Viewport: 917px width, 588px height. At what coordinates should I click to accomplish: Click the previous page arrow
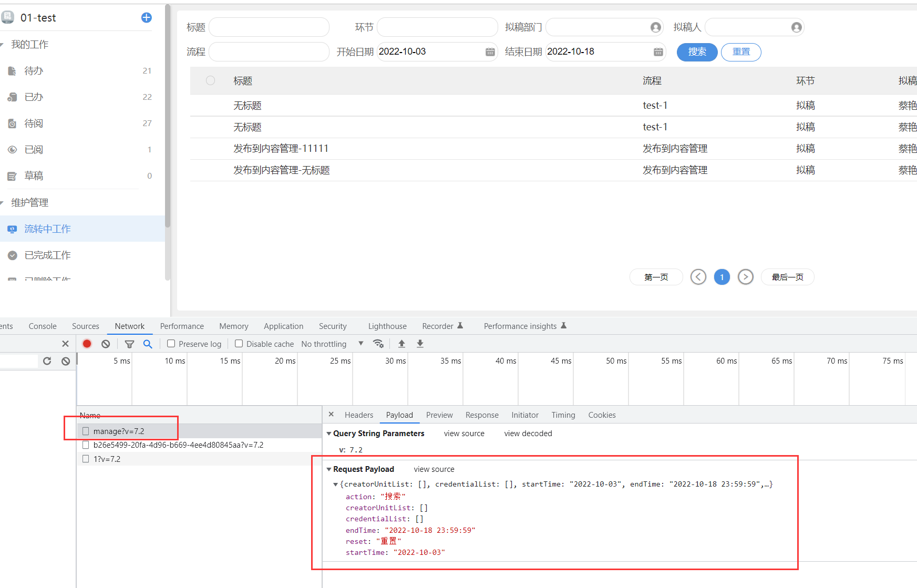coord(698,277)
